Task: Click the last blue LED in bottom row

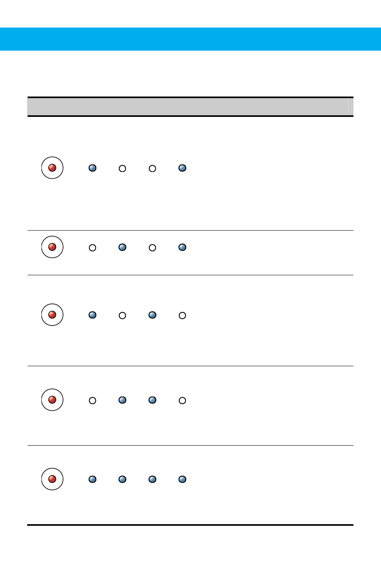Action: point(183,479)
